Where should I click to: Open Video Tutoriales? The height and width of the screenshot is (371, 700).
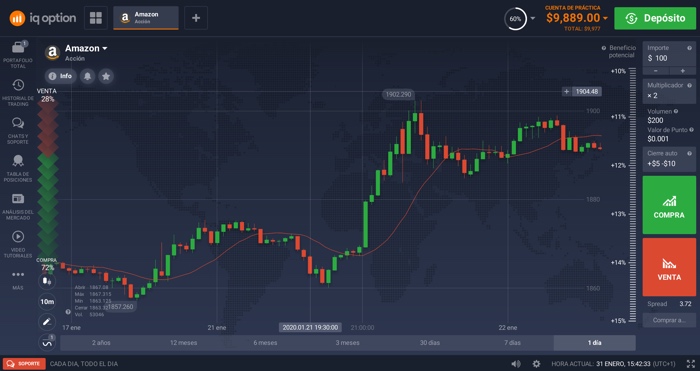pyautogui.click(x=18, y=244)
